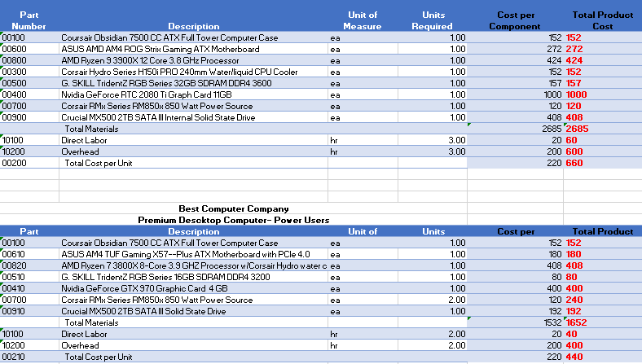This screenshot has width=642, height=364.
Task: Select the red total value 80
Action: pyautogui.click(x=572, y=277)
